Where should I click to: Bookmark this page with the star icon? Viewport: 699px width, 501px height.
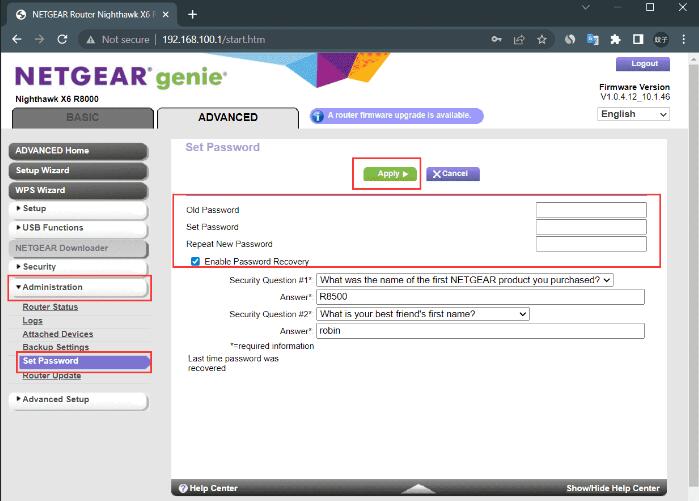pyautogui.click(x=542, y=39)
